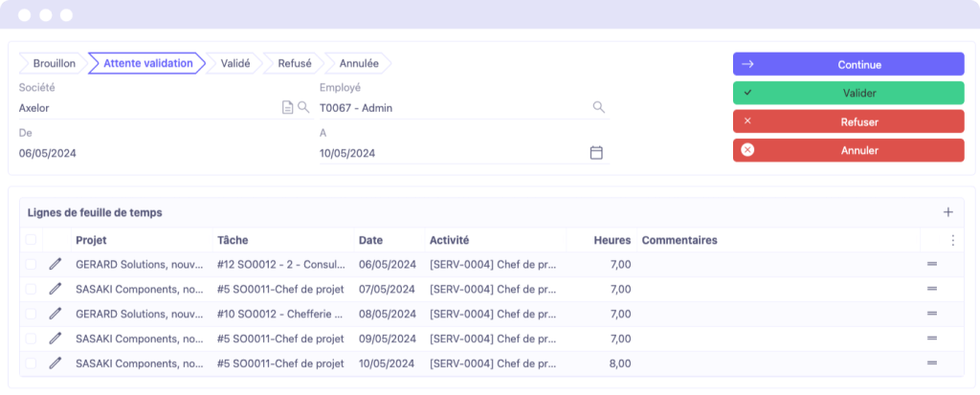
Task: Open calendar picker for end date
Action: (x=596, y=152)
